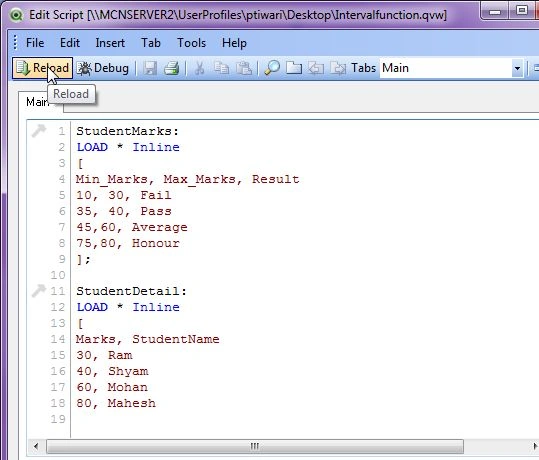This screenshot has height=460, width=539.
Task: Open the Insert menu
Action: 110,43
